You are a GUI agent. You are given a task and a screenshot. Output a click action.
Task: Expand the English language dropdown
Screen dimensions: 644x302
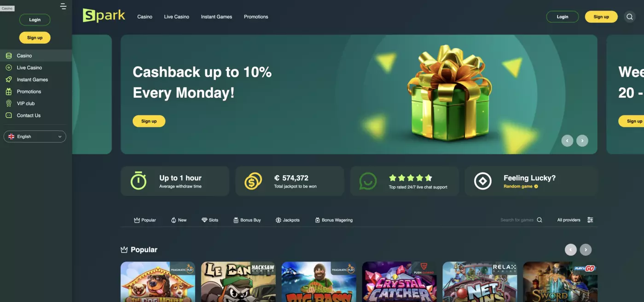pos(35,136)
